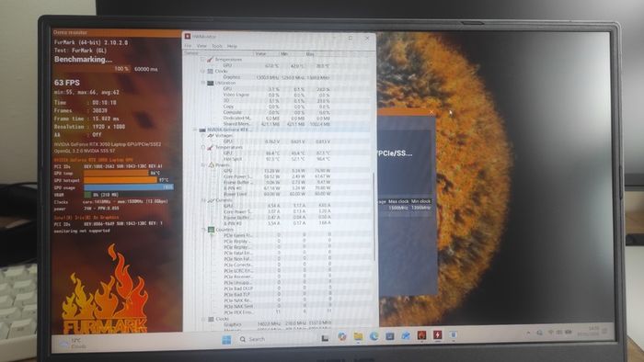
Task: Click the GPU temp bar in FurMark
Action: [x=116, y=173]
